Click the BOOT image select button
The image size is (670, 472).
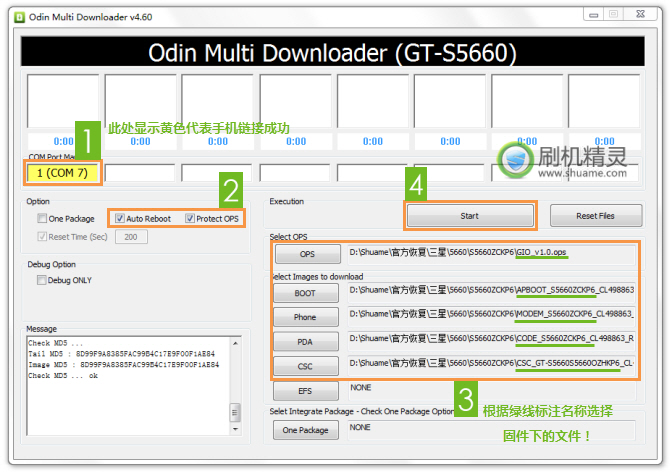[306, 293]
